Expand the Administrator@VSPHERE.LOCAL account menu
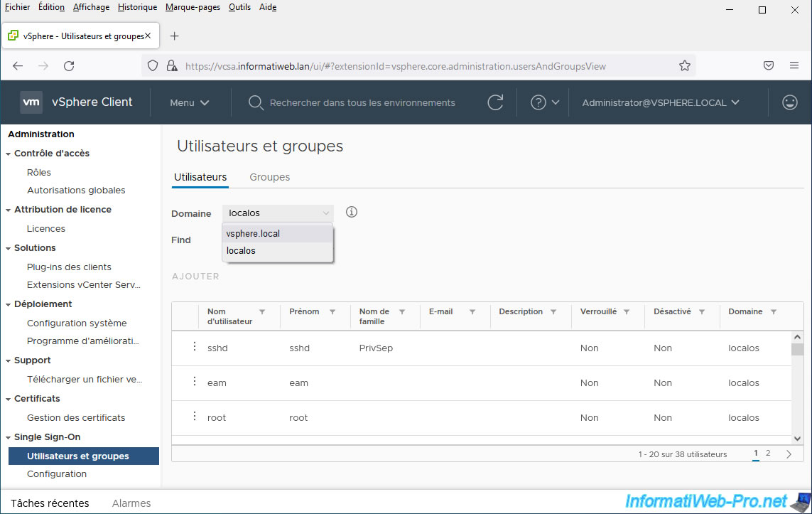The width and height of the screenshot is (812, 514). click(660, 102)
